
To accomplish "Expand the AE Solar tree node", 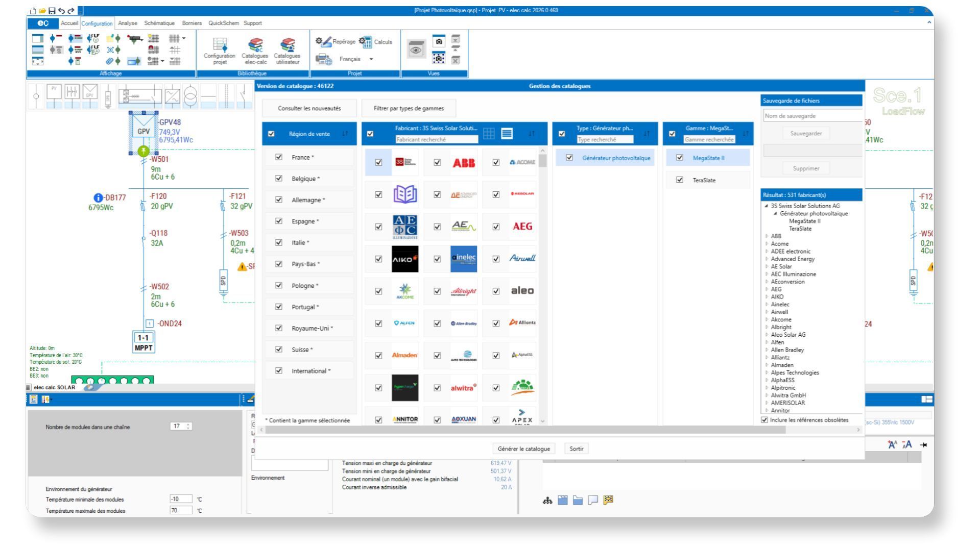I will tap(766, 266).
